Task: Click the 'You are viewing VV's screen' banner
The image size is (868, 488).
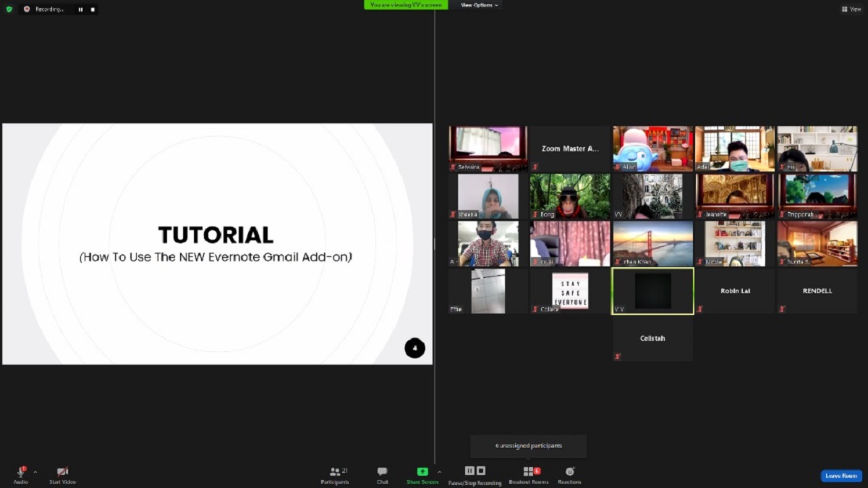Action: [x=406, y=5]
